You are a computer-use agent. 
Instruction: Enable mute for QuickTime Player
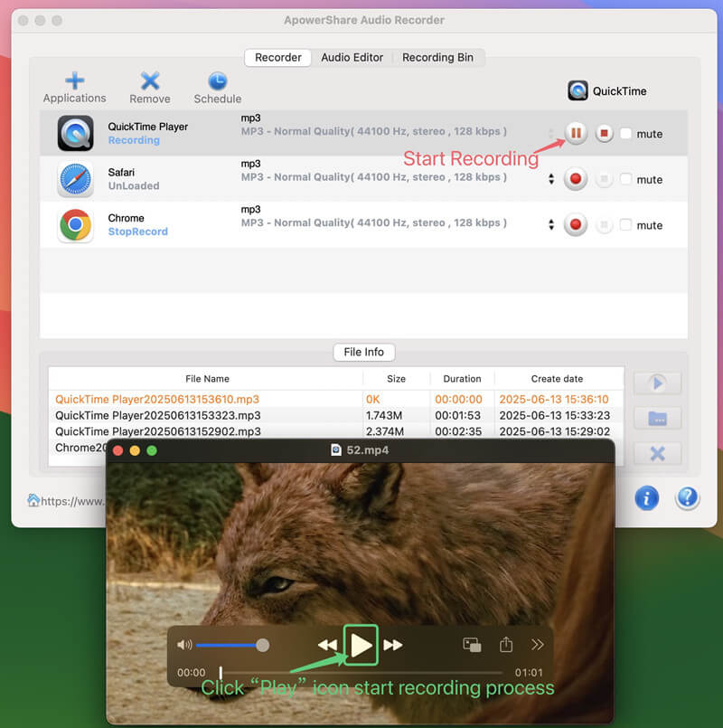(626, 134)
